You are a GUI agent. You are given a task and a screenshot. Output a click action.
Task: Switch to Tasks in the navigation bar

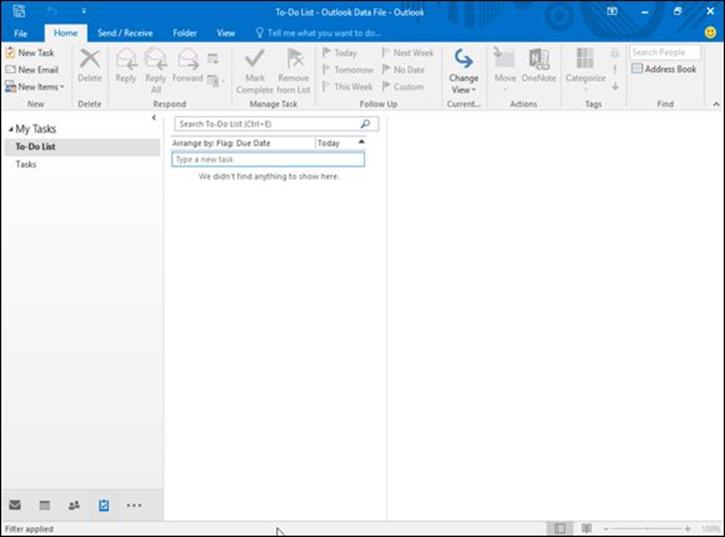coord(104,505)
